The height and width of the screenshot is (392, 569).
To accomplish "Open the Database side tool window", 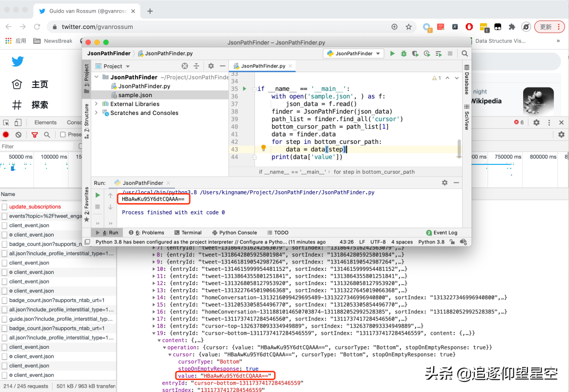I will point(467,80).
